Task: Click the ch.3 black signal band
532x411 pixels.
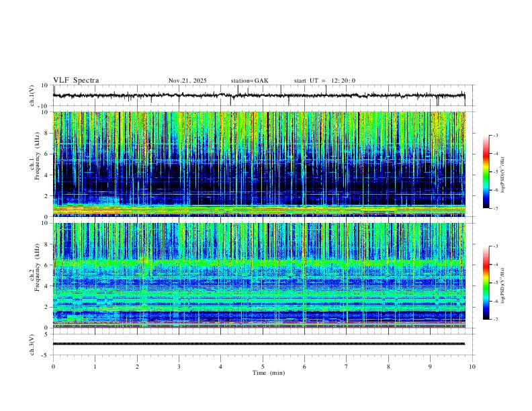Action: coord(259,344)
